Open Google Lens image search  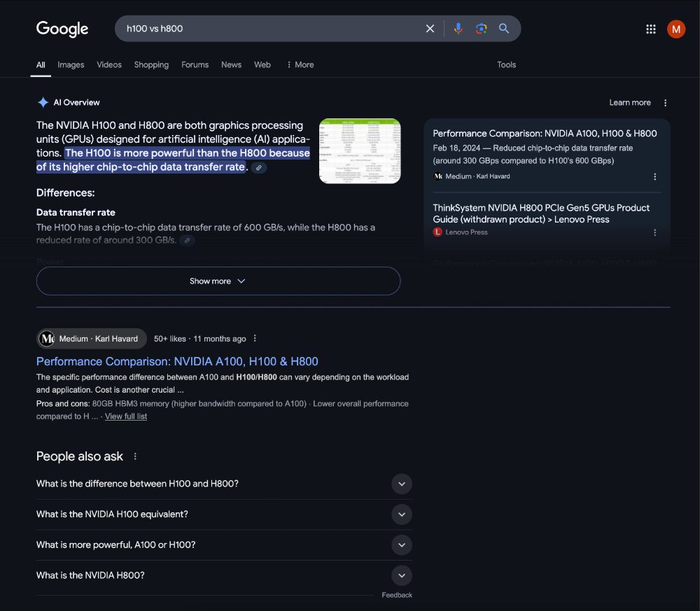[482, 29]
